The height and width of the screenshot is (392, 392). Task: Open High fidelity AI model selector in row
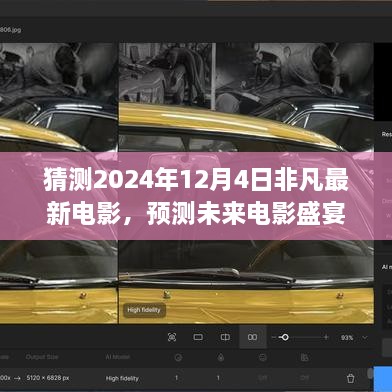122,378
